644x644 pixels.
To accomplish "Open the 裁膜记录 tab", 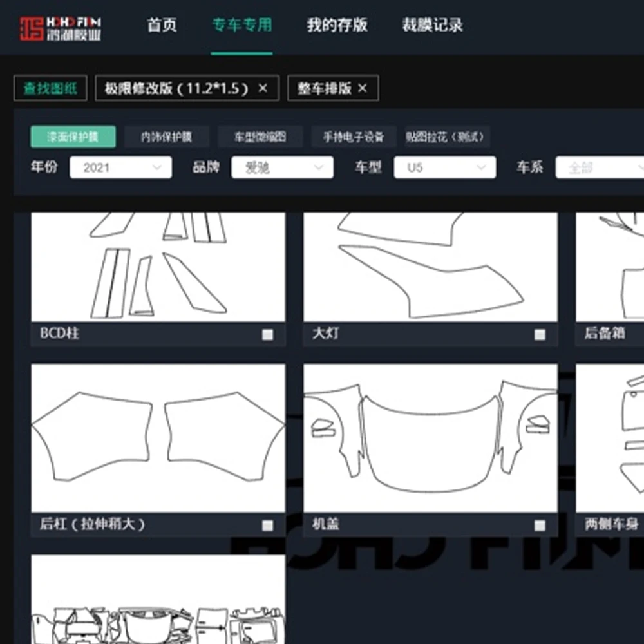I will coord(432,25).
